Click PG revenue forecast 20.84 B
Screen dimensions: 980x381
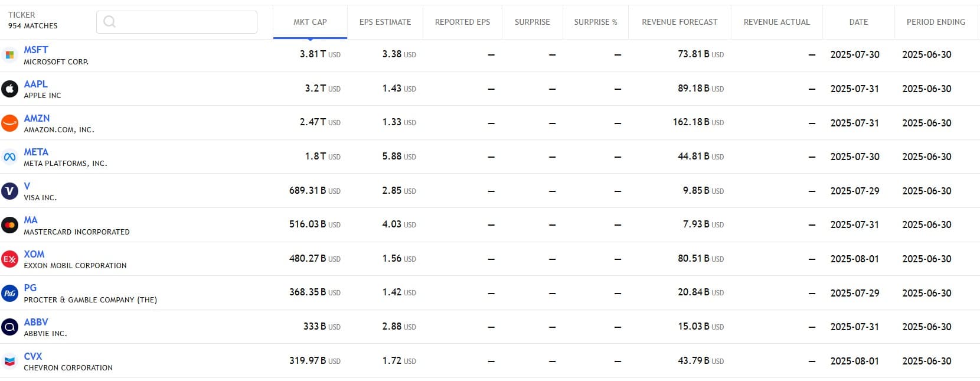tap(701, 292)
